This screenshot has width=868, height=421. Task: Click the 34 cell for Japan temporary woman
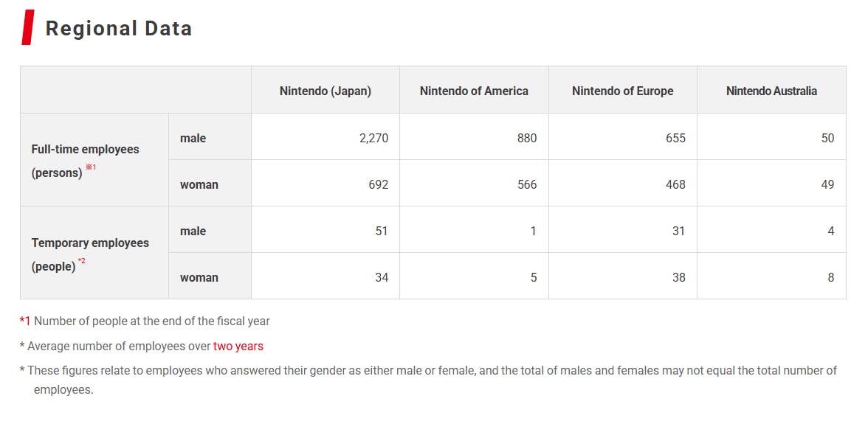325,276
